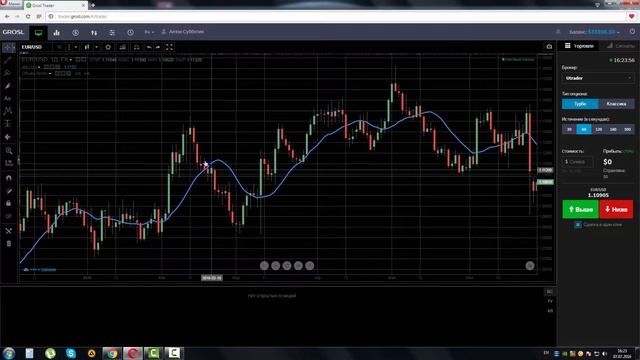640x360 pixels.
Task: Expand the chart interval dropdown arrow
Action: [x=76, y=47]
